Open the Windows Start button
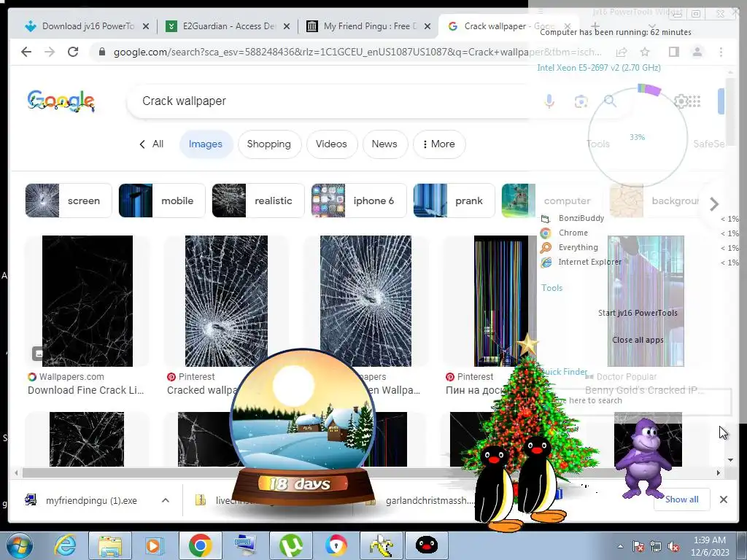The height and width of the screenshot is (560, 747). [19, 545]
